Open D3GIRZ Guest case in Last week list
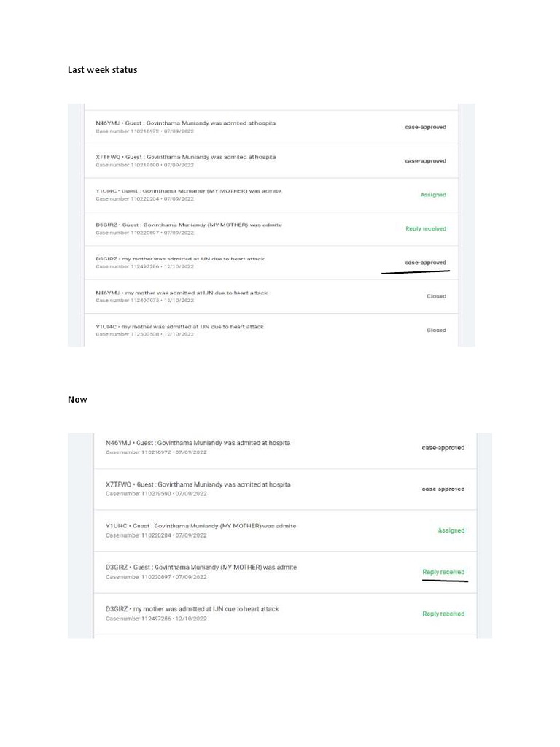Image resolution: width=560 pixels, height=747 pixels. pyautogui.click(x=188, y=225)
